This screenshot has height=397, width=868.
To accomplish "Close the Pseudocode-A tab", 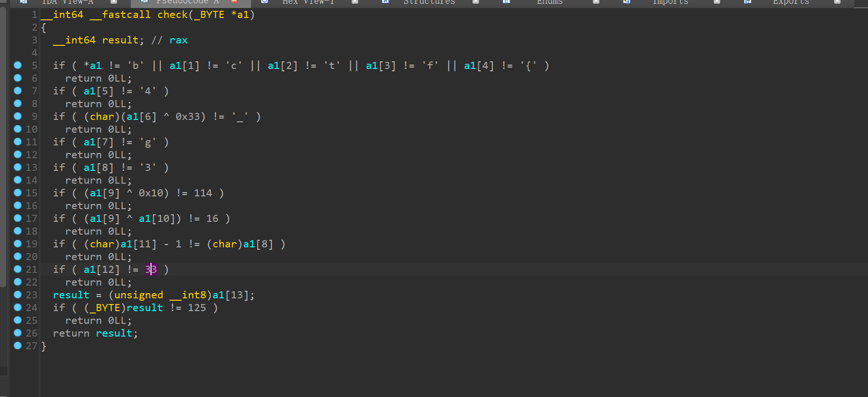I will (x=234, y=2).
